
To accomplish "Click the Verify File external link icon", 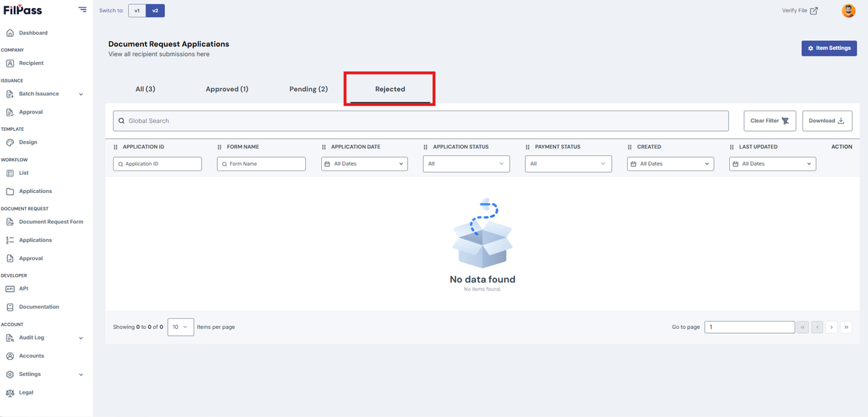I will [x=814, y=11].
